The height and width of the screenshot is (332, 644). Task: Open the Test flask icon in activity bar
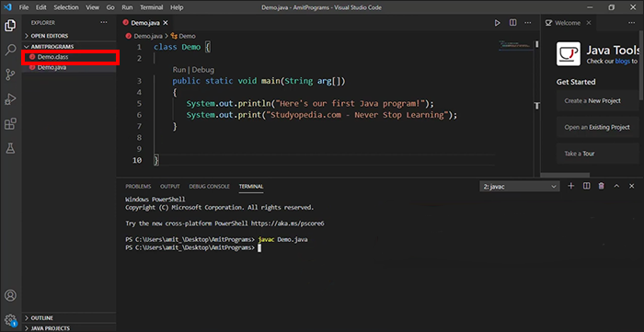pyautogui.click(x=10, y=148)
